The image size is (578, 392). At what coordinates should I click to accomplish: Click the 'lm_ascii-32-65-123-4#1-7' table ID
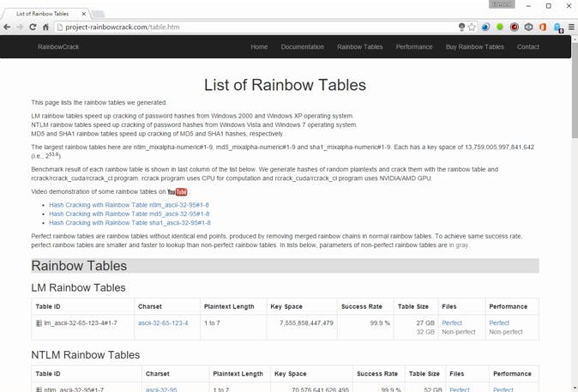[81, 323]
